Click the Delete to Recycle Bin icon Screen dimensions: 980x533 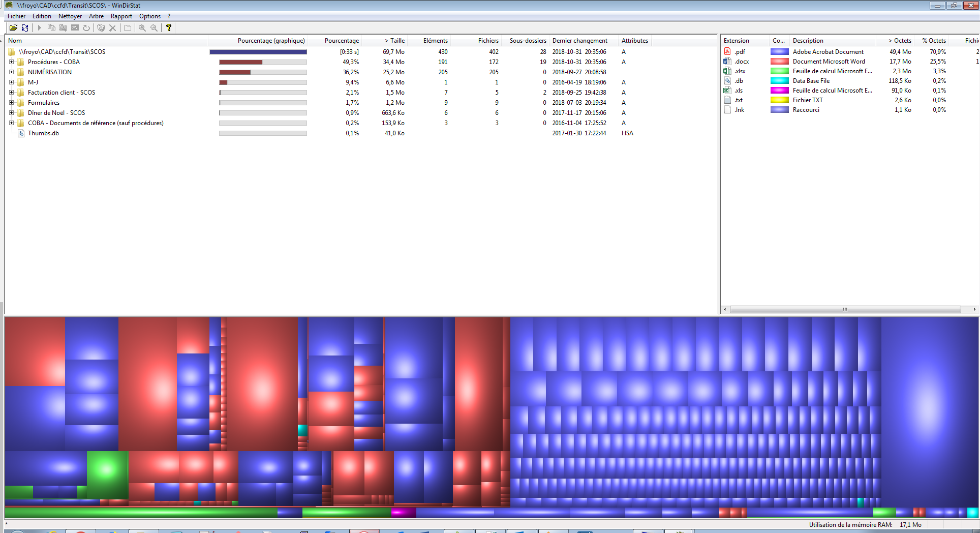(101, 28)
